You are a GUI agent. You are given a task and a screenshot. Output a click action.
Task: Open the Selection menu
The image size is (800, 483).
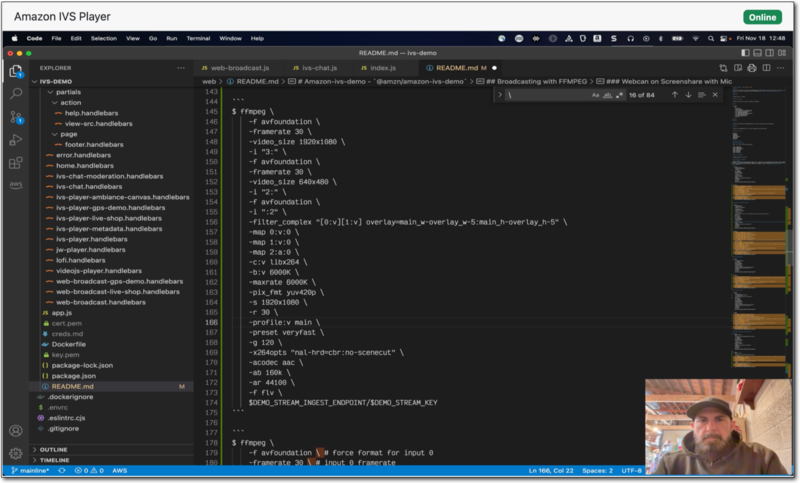[104, 38]
